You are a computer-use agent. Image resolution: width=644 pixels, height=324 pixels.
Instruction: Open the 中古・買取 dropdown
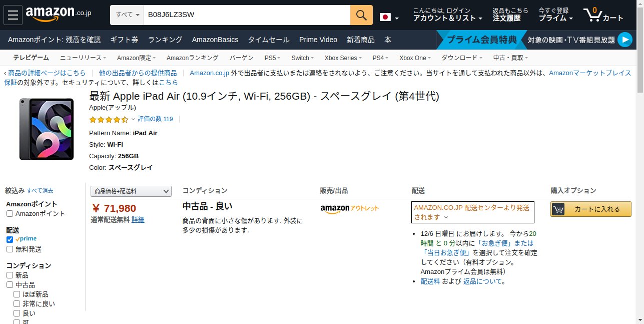510,58
